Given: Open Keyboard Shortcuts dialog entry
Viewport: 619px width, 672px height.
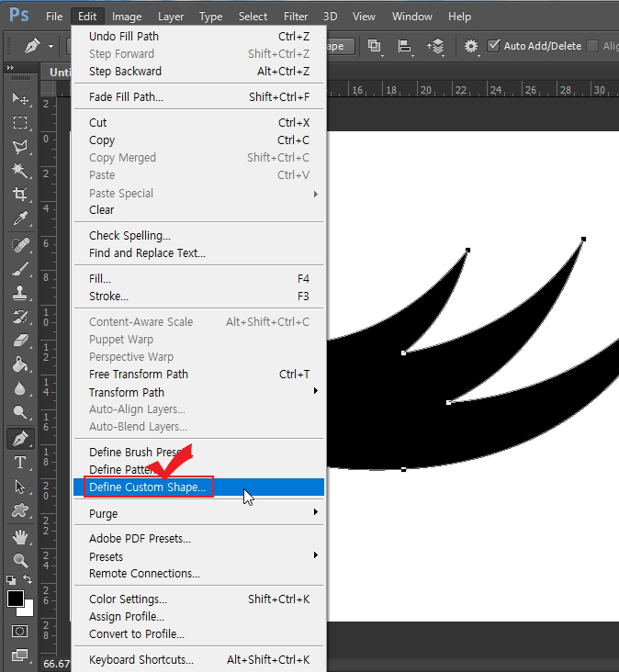Looking at the screenshot, I should [x=198, y=659].
